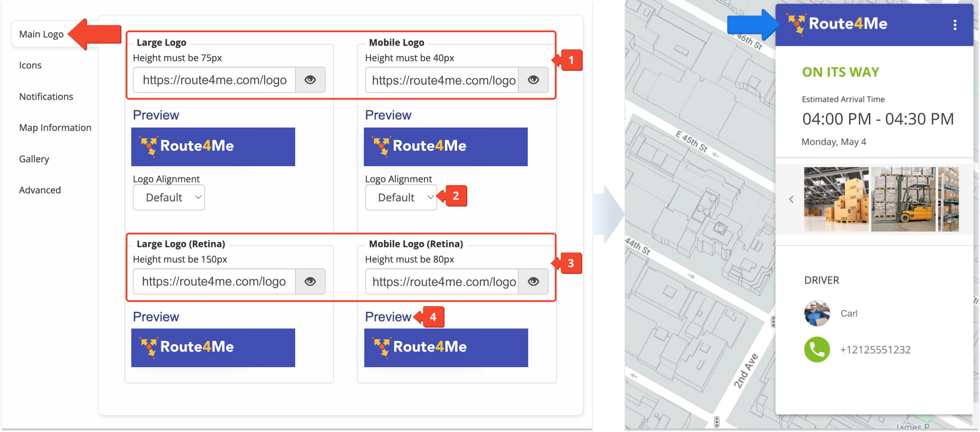Toggle the eye preview for Mobile Logo URL
The image size is (980, 432).
pyautogui.click(x=533, y=80)
